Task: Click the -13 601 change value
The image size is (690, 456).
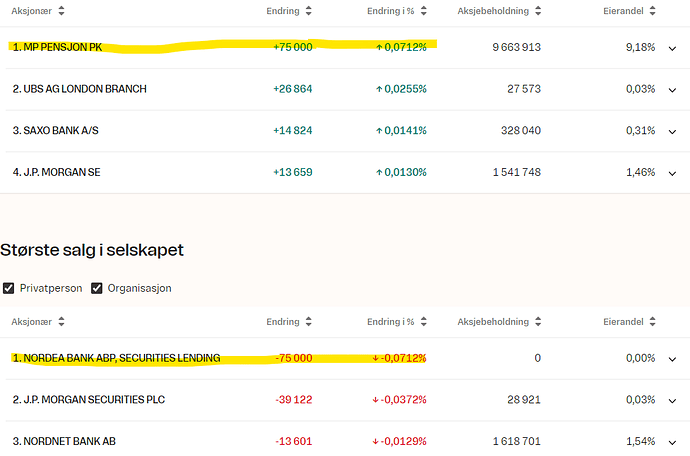Action: click(x=294, y=441)
